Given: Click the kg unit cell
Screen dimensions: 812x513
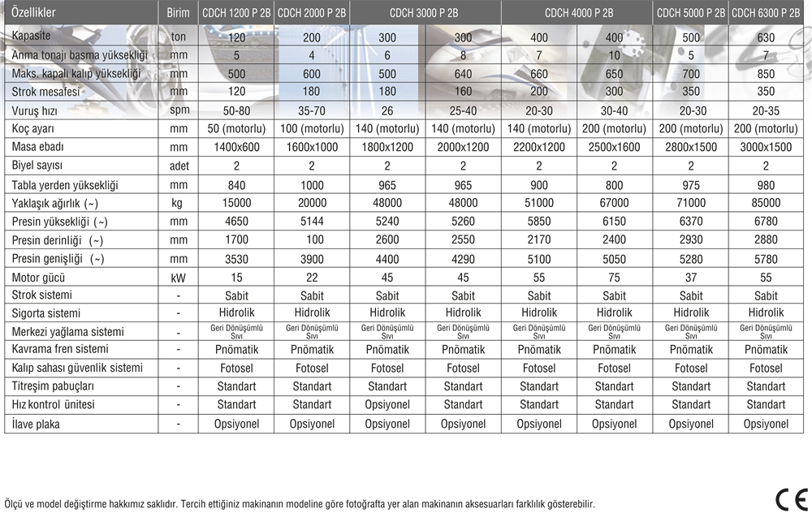Looking at the screenshot, I should [176, 204].
